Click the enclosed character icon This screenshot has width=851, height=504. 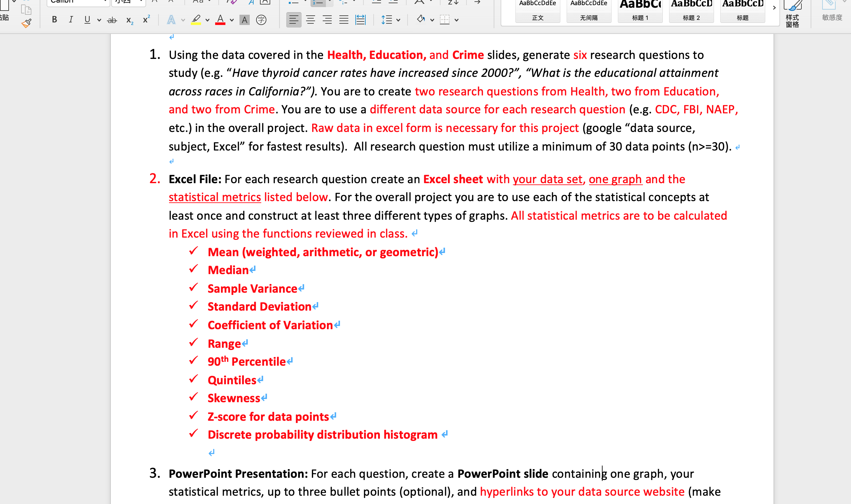(261, 20)
